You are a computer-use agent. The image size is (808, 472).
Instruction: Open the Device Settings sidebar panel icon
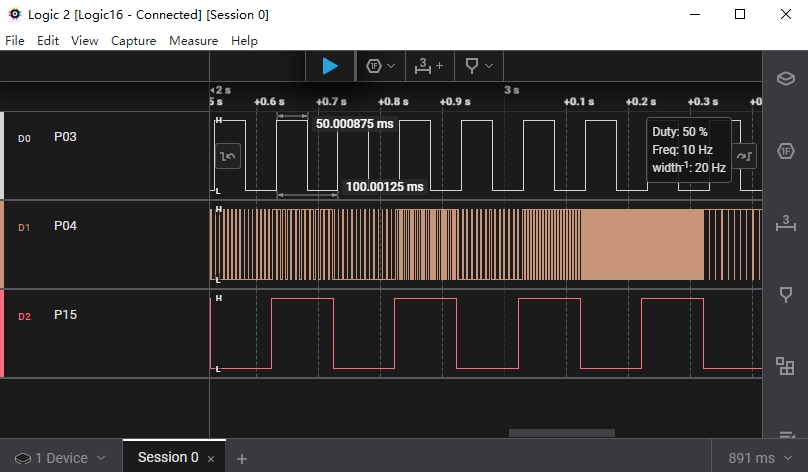tap(785, 78)
